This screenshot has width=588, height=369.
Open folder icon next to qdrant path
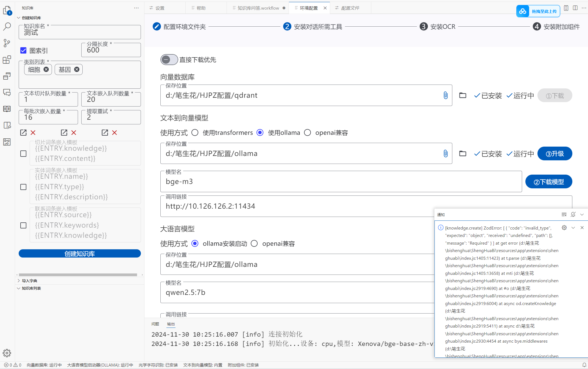coord(463,95)
